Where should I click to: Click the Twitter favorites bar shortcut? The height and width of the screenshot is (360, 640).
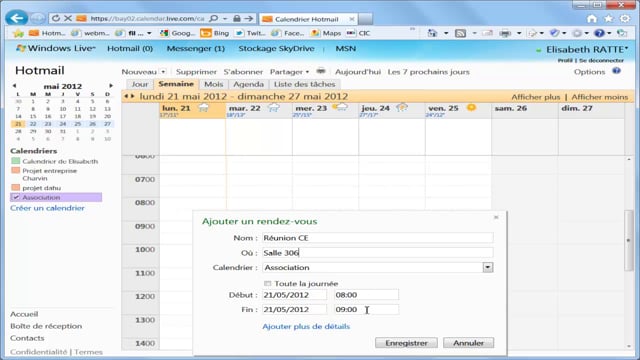[x=250, y=33]
